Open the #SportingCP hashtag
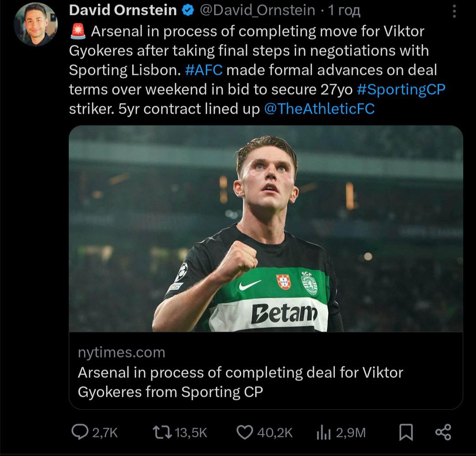476x456 pixels. tap(401, 89)
